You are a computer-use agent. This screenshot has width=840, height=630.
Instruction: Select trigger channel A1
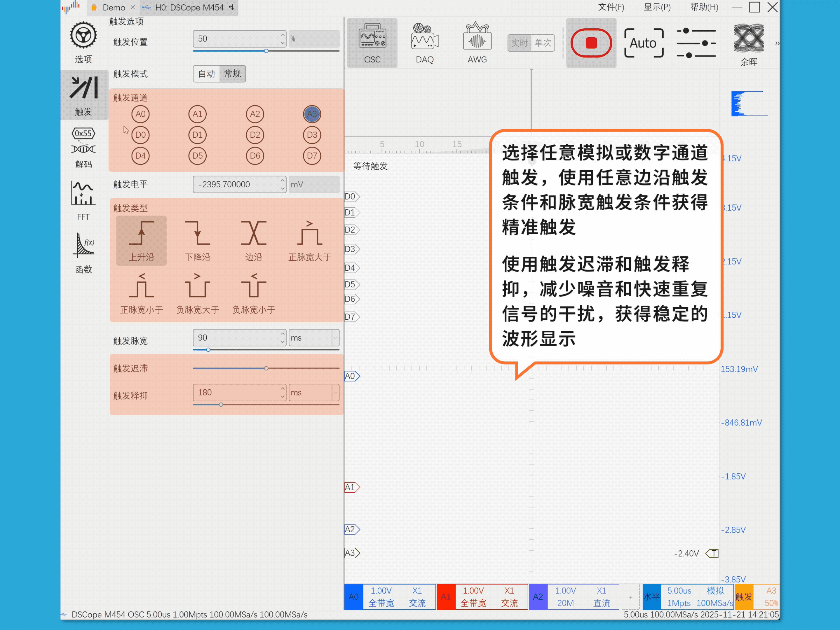pos(197,114)
